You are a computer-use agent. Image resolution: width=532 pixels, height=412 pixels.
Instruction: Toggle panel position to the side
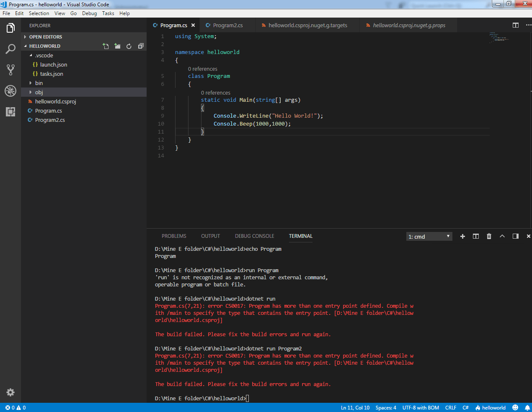(x=516, y=236)
